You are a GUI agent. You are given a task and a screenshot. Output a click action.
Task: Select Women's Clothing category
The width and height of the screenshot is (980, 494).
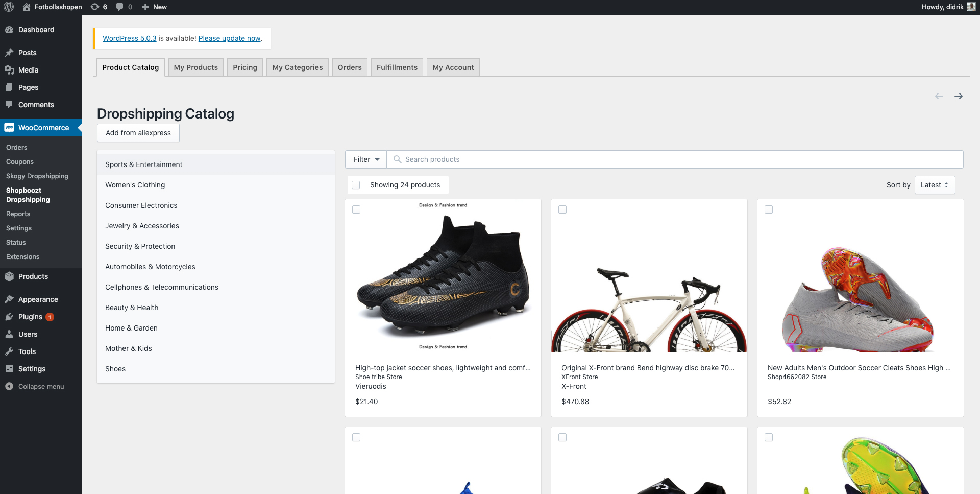coord(216,185)
